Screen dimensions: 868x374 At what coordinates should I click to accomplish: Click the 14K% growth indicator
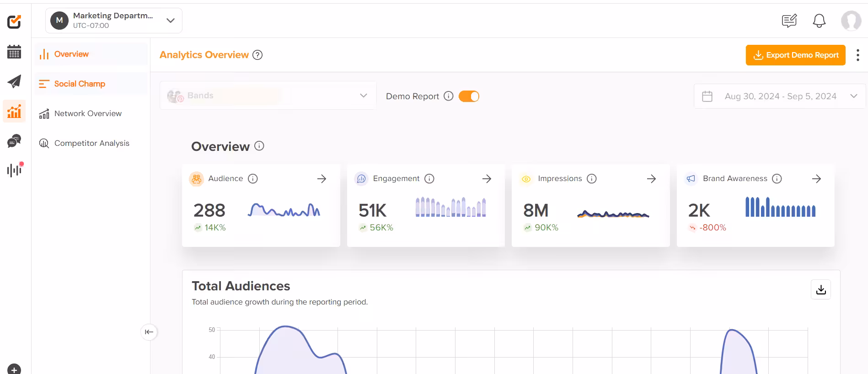pyautogui.click(x=210, y=228)
